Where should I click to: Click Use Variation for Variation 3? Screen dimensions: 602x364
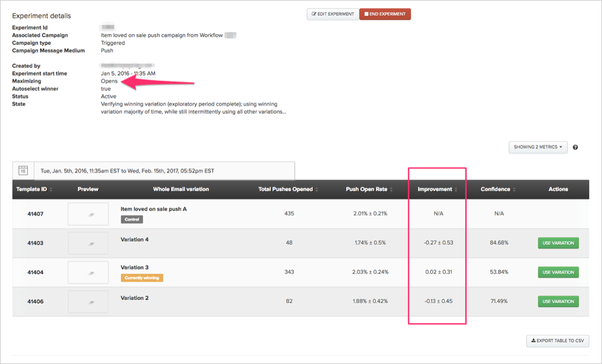[558, 272]
